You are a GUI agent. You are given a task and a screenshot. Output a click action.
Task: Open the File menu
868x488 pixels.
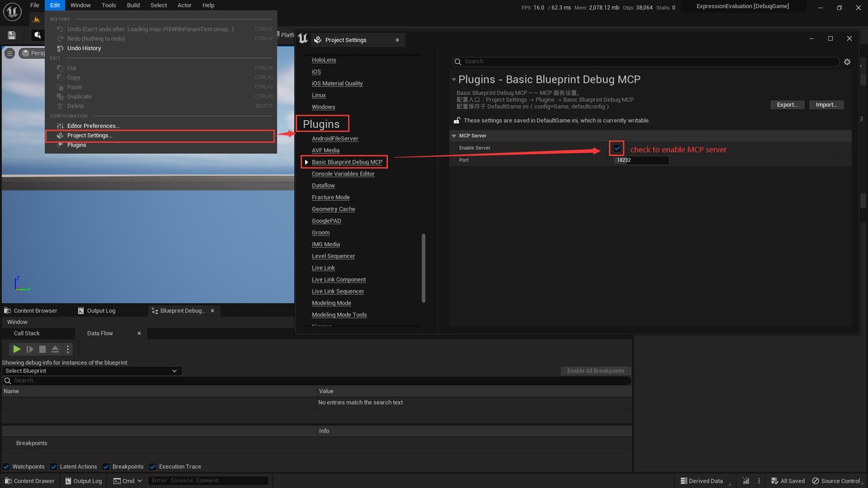click(35, 5)
